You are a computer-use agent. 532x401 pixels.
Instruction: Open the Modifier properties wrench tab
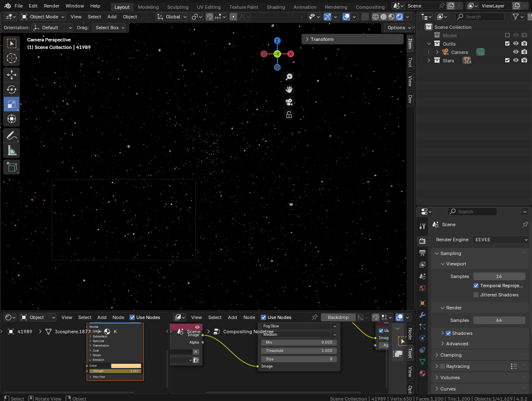pos(422,315)
